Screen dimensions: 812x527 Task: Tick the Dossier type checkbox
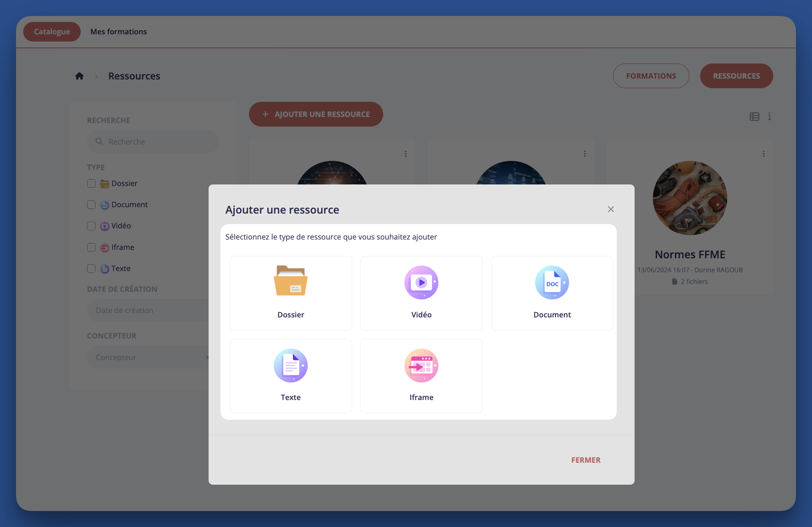pyautogui.click(x=91, y=183)
